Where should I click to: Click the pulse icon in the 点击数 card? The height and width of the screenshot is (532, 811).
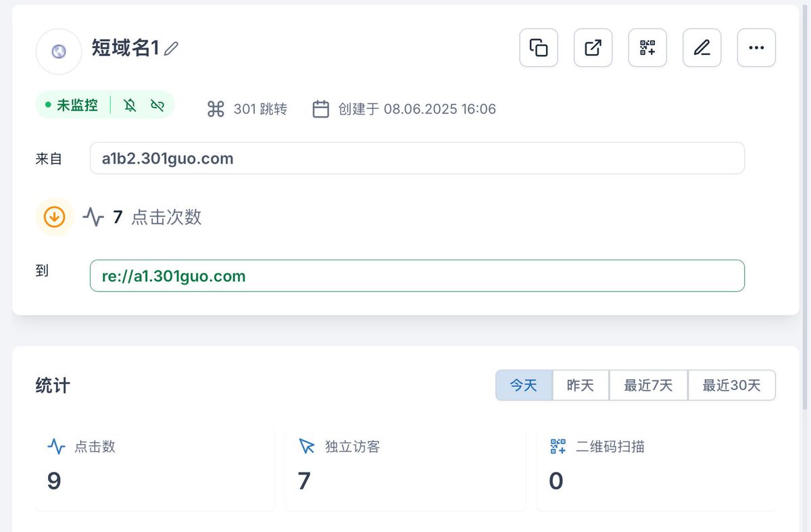coord(56,447)
